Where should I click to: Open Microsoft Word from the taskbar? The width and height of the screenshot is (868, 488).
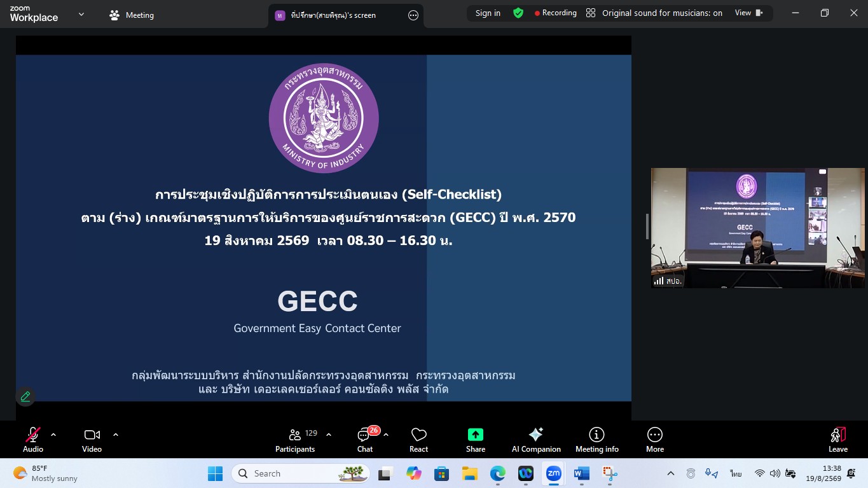(581, 473)
